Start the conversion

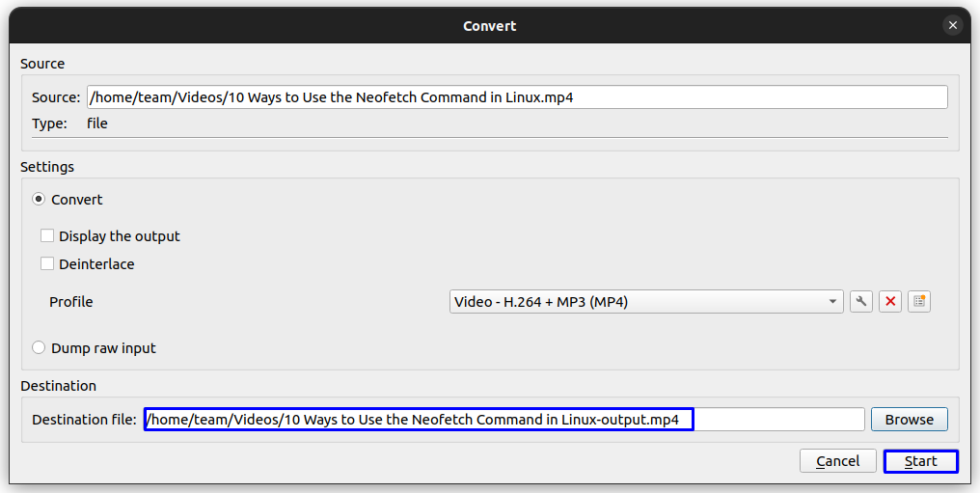coord(920,461)
